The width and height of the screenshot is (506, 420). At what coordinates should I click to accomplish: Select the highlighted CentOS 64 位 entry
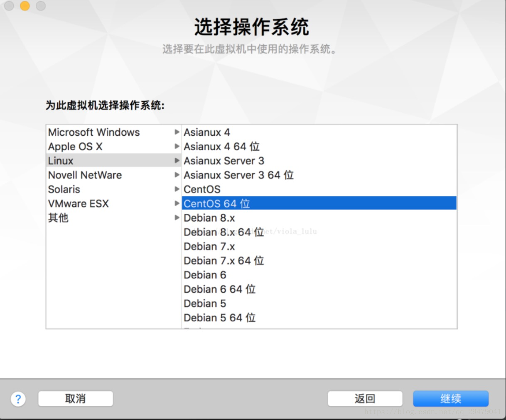click(319, 203)
